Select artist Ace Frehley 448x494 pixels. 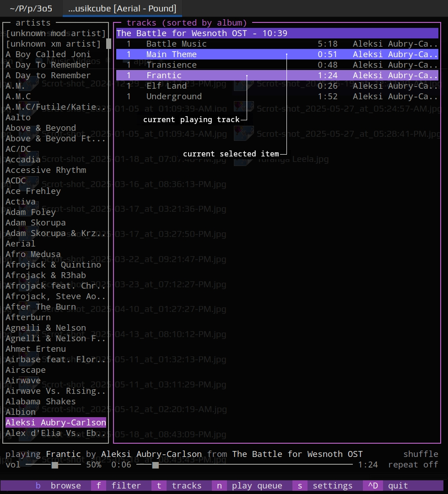pyautogui.click(x=33, y=191)
